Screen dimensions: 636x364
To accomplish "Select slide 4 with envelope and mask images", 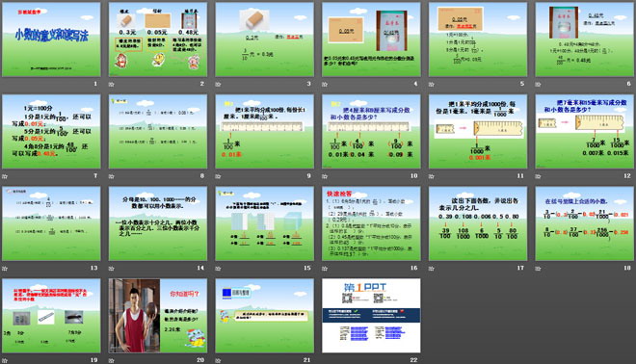I will pos(371,39).
